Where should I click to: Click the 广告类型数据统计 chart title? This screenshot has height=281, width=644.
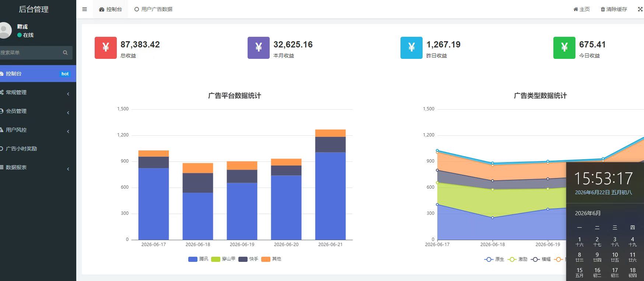540,96
